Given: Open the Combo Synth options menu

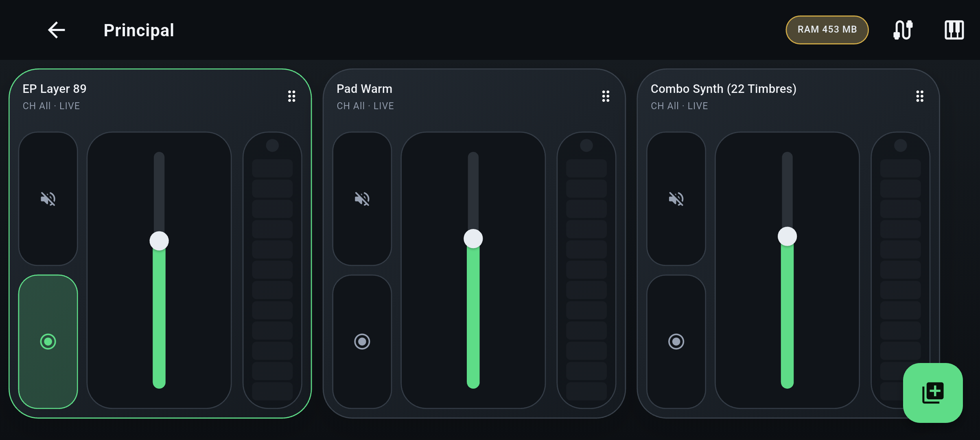Looking at the screenshot, I should pyautogui.click(x=920, y=96).
